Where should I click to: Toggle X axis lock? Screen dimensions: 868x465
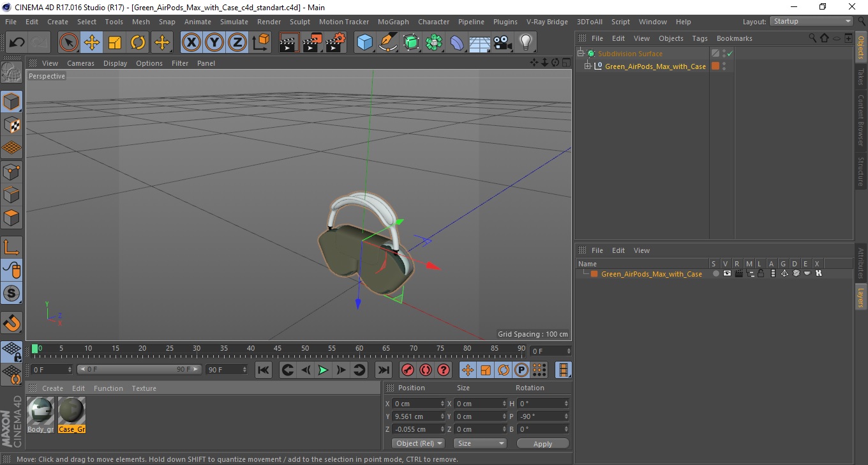[191, 43]
